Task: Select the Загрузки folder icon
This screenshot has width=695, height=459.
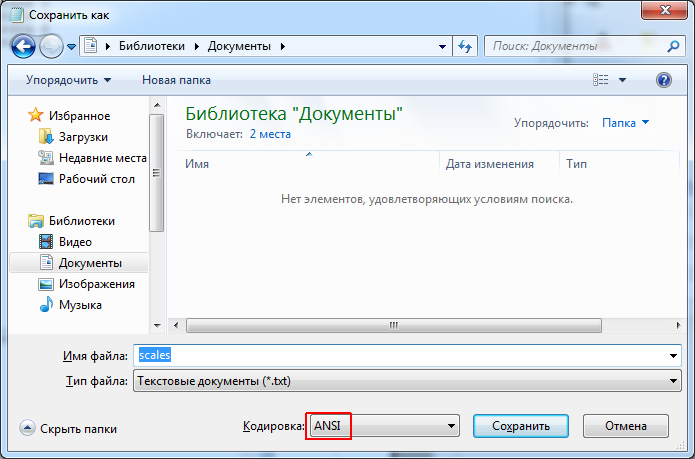Action: tap(46, 137)
